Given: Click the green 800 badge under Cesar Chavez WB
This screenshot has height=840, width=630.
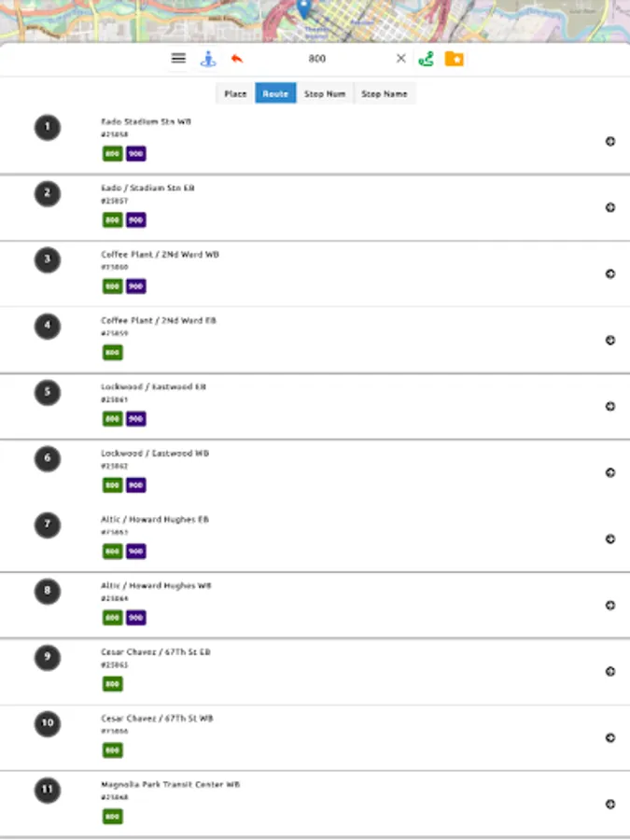Looking at the screenshot, I should [x=112, y=750].
